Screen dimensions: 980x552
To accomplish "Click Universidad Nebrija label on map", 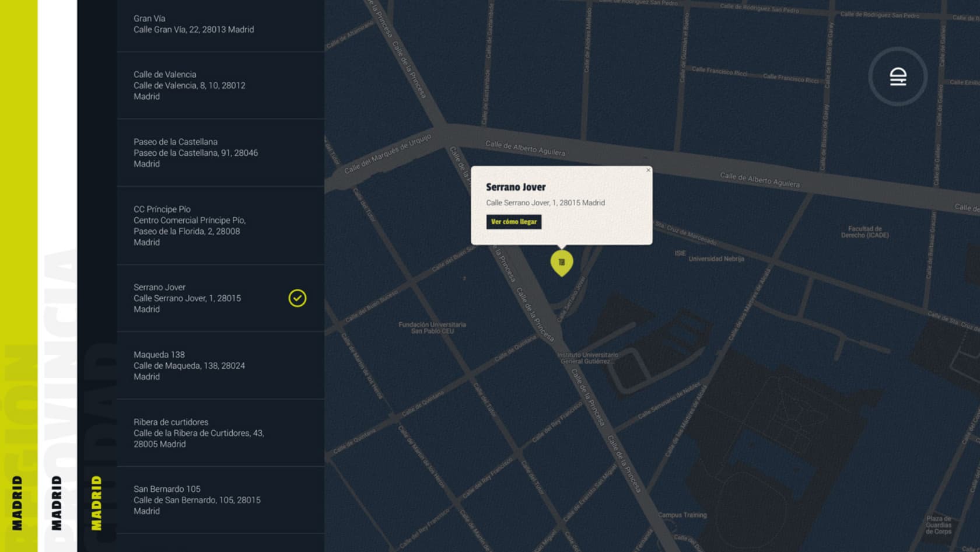I will [x=716, y=258].
